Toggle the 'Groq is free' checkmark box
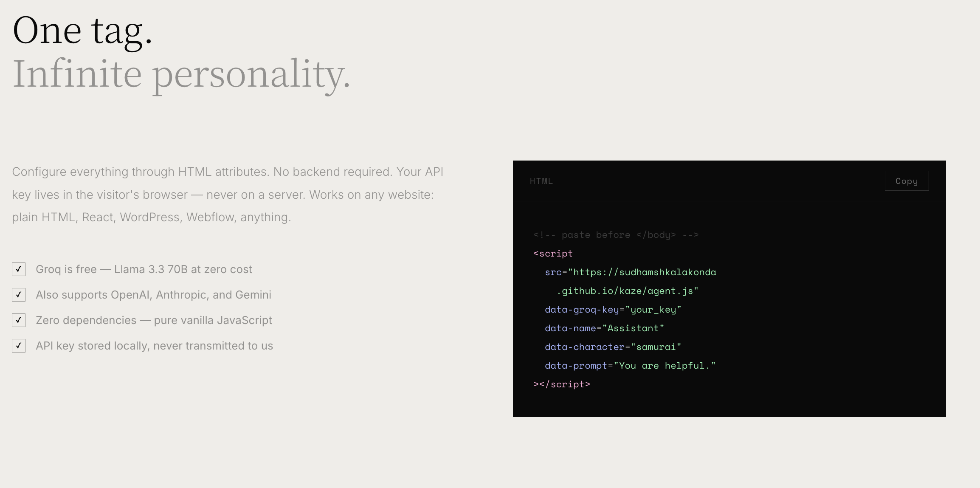 (19, 269)
